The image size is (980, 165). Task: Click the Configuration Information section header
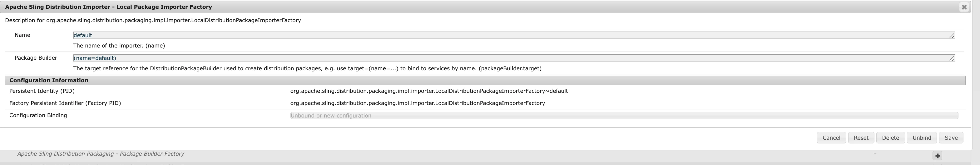point(485,80)
